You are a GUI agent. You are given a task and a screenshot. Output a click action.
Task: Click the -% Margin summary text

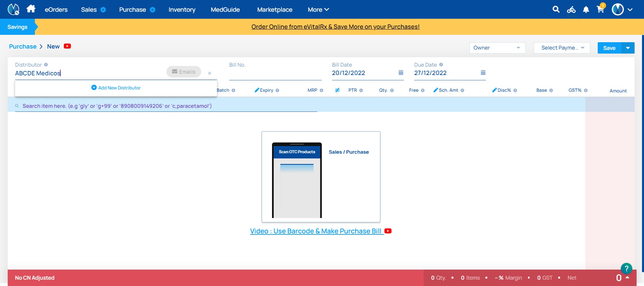pos(508,278)
